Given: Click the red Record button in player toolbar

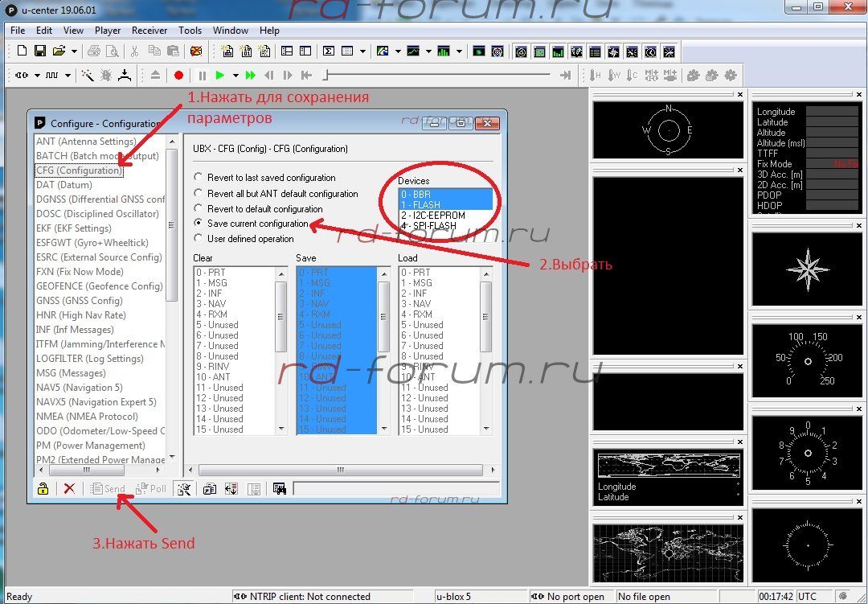Looking at the screenshot, I should 178,76.
